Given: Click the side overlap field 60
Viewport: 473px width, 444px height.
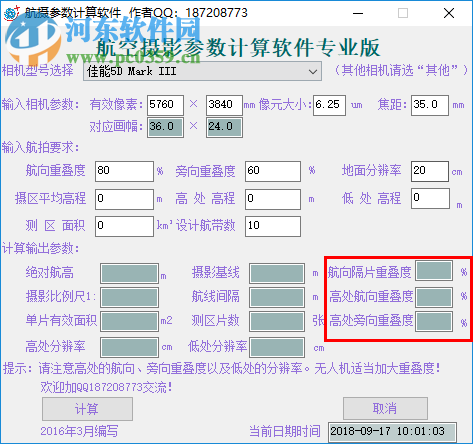Looking at the screenshot, I should pos(273,171).
